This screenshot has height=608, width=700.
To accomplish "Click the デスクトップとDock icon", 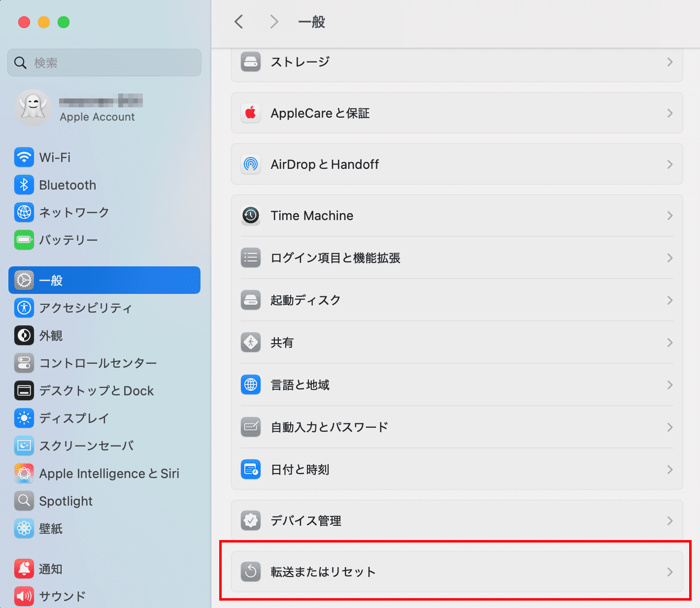I will 24,390.
